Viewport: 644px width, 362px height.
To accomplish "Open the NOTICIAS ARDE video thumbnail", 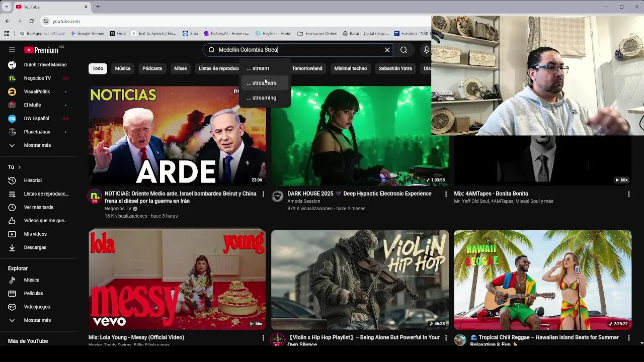I will pyautogui.click(x=177, y=136).
